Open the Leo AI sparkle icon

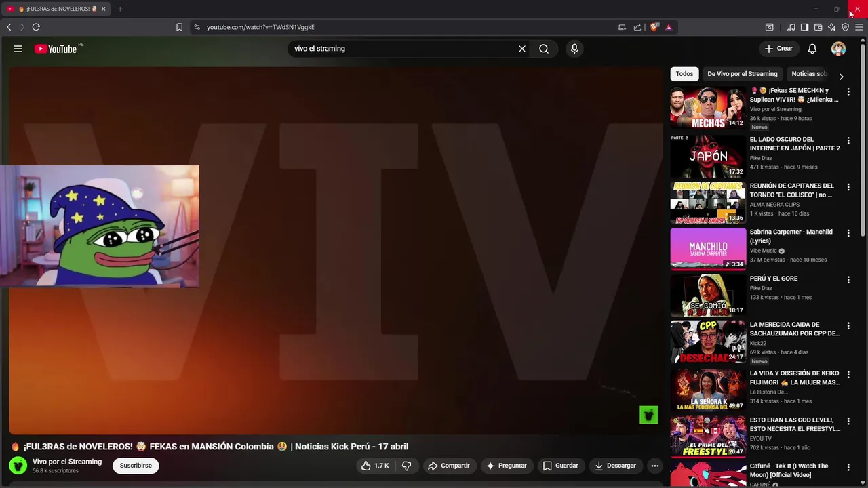[831, 27]
